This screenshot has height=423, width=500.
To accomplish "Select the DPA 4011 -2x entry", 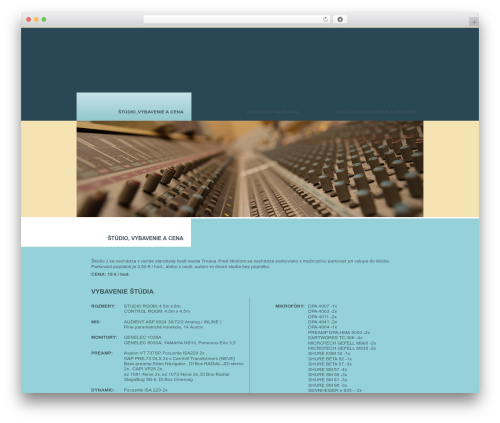I will pos(322,317).
